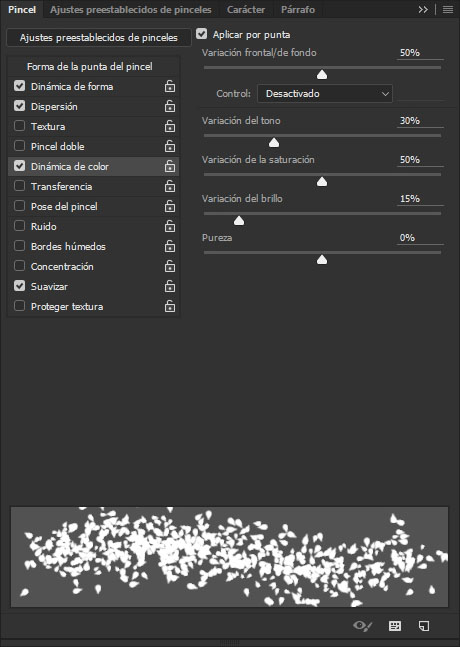
Task: Enable Textura checkbox
Action: [19, 126]
